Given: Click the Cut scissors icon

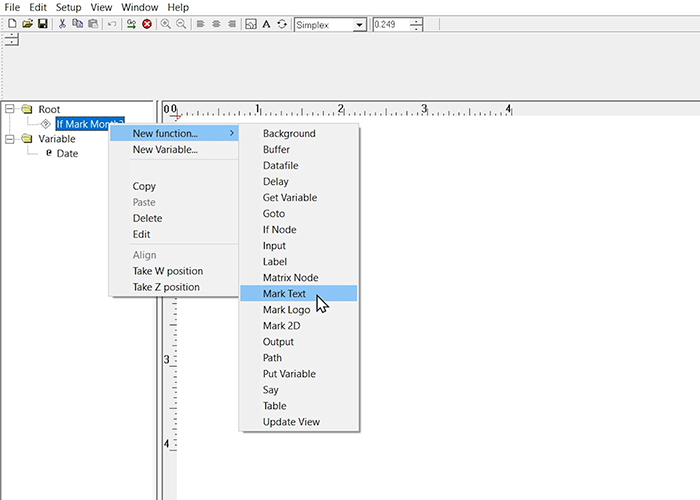Looking at the screenshot, I should click(x=62, y=24).
